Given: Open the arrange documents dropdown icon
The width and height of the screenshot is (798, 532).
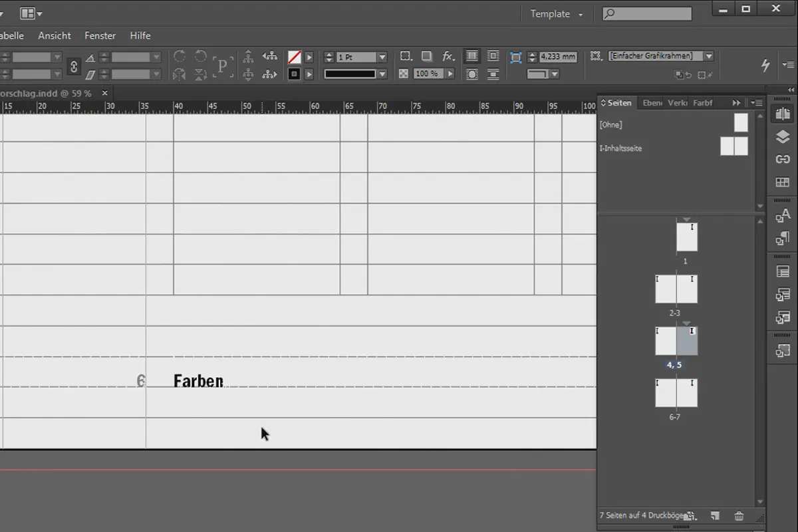Looking at the screenshot, I should [x=31, y=13].
